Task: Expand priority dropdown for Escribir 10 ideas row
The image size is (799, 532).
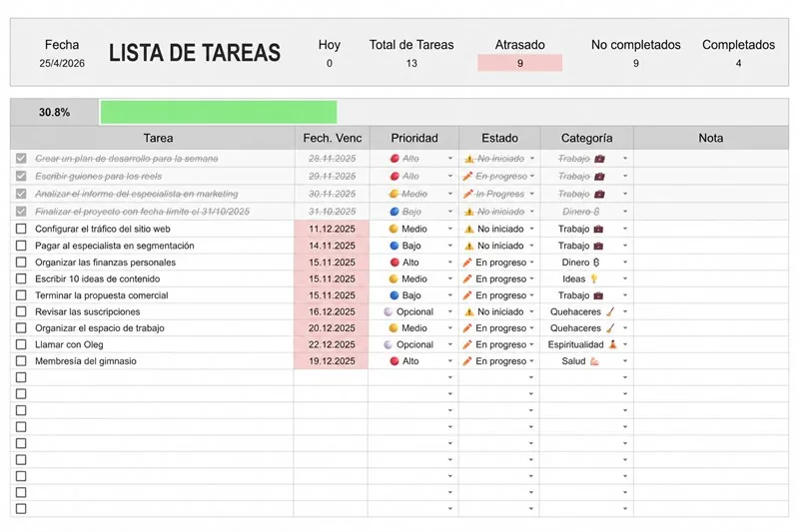Action: coord(450,279)
